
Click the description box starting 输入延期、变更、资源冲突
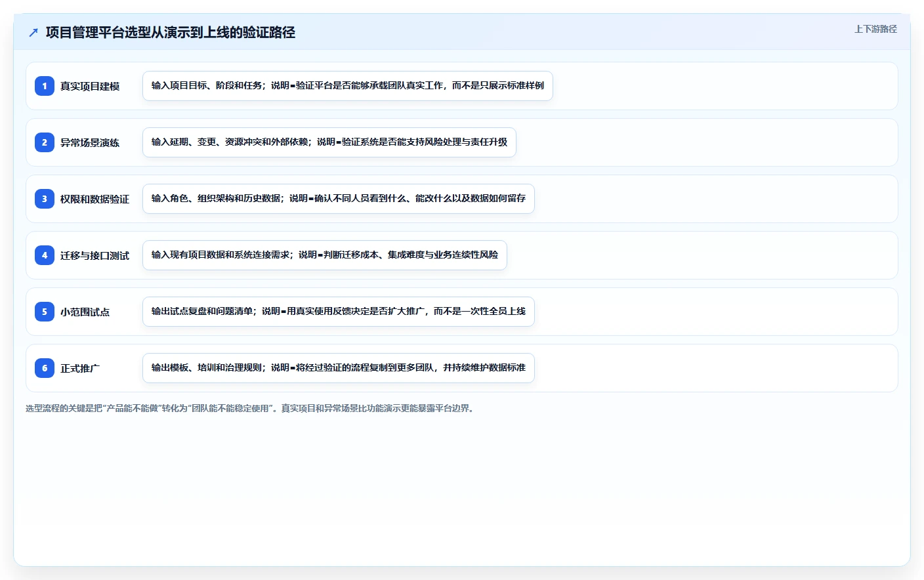[x=329, y=142]
